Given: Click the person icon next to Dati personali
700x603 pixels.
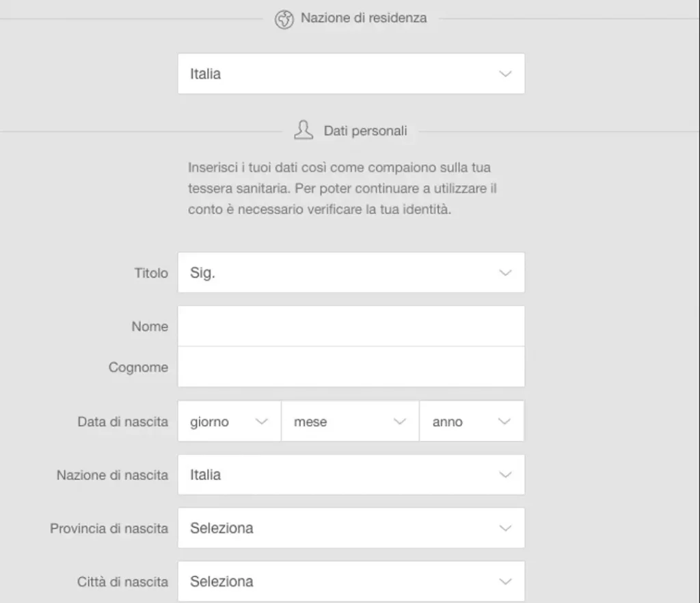Looking at the screenshot, I should [x=303, y=129].
